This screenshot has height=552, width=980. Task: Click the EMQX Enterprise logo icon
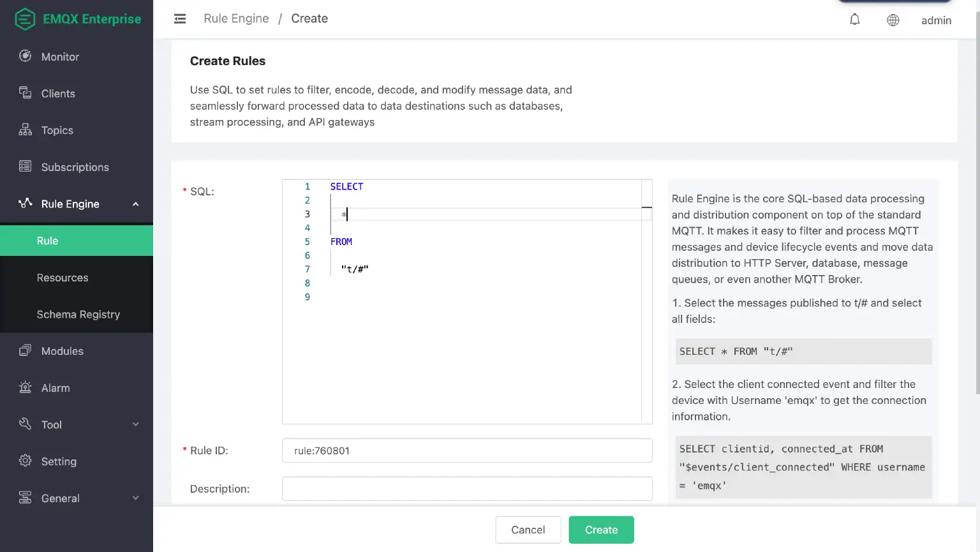(x=25, y=19)
